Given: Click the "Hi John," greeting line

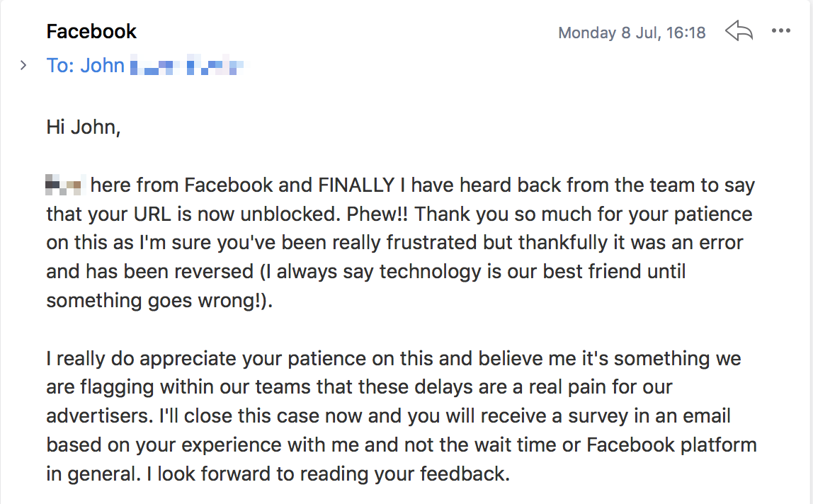Looking at the screenshot, I should coord(84,127).
